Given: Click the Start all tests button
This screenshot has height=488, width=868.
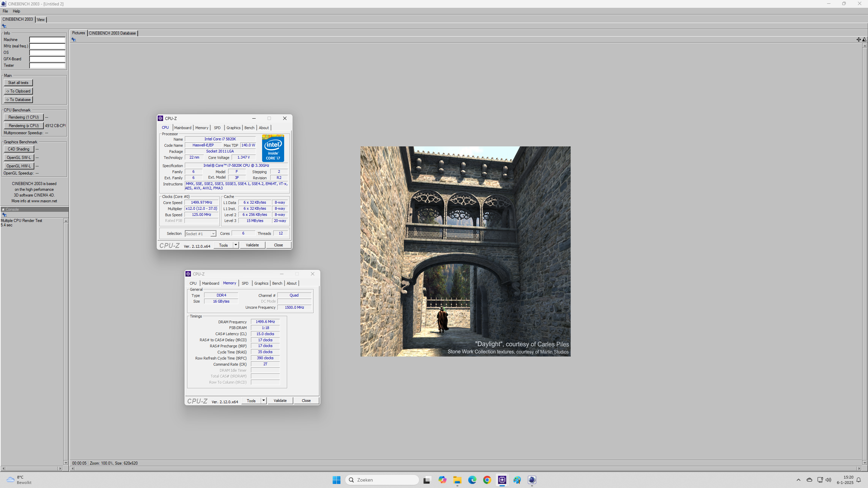Looking at the screenshot, I should point(18,83).
